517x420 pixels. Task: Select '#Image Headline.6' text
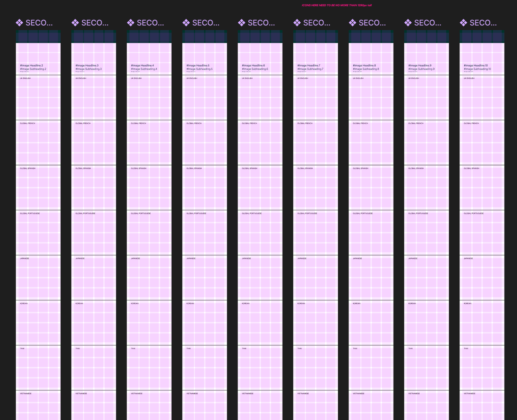coord(253,66)
